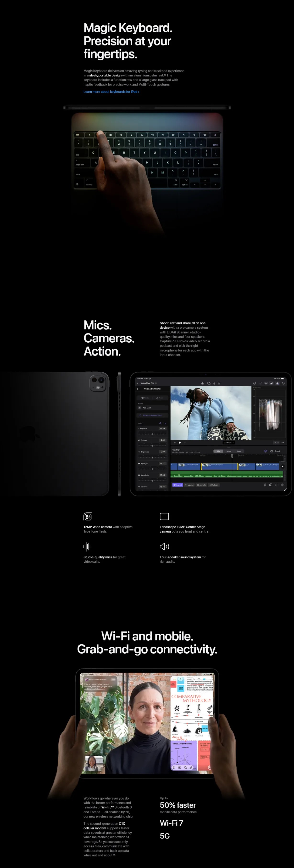The height and width of the screenshot is (868, 294).
Task: Click the microphone voiceover icon in top toolbar
Action: tap(214, 383)
